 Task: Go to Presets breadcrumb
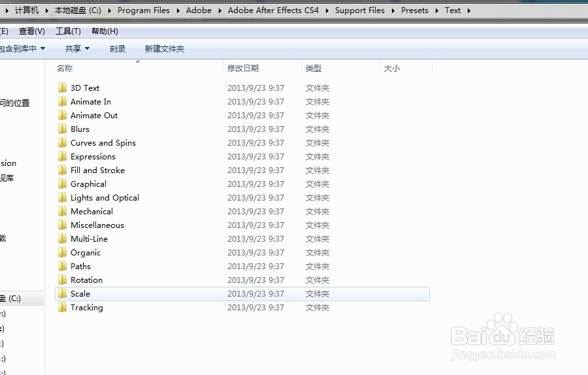(415, 10)
